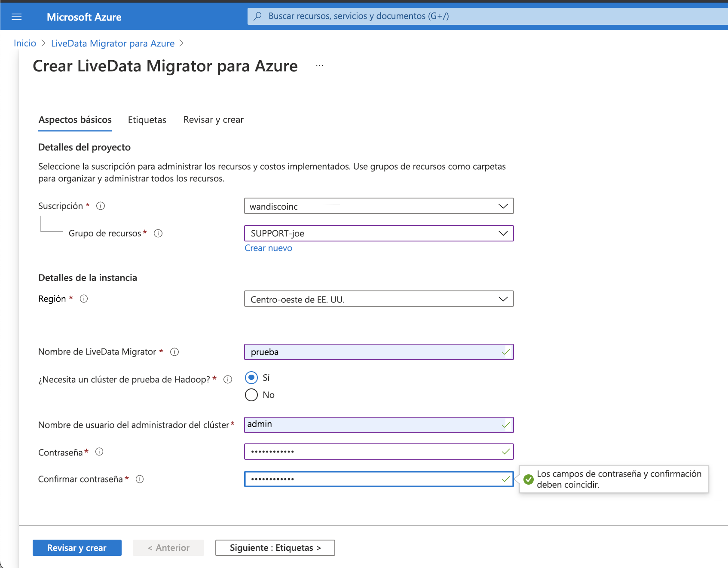Open the Grupo de recursos dropdown showing SUPPORT-joe
Image resolution: width=728 pixels, height=568 pixels.
[379, 233]
